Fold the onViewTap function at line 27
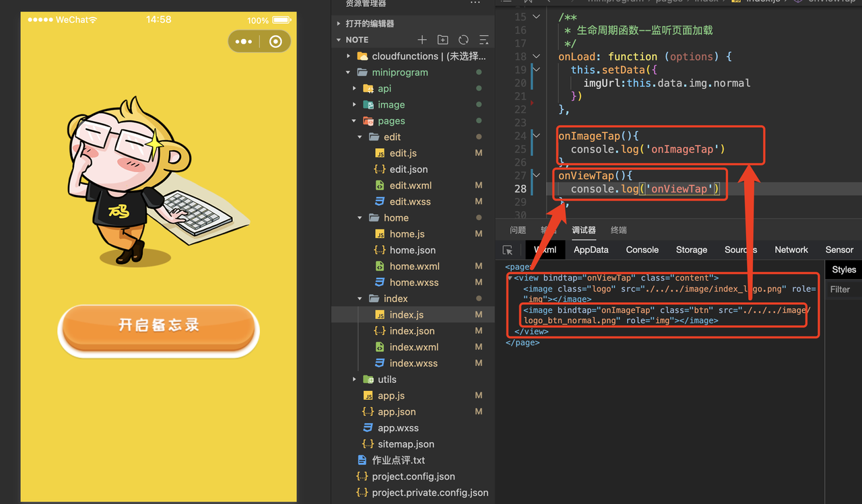This screenshot has width=862, height=504. (x=536, y=176)
